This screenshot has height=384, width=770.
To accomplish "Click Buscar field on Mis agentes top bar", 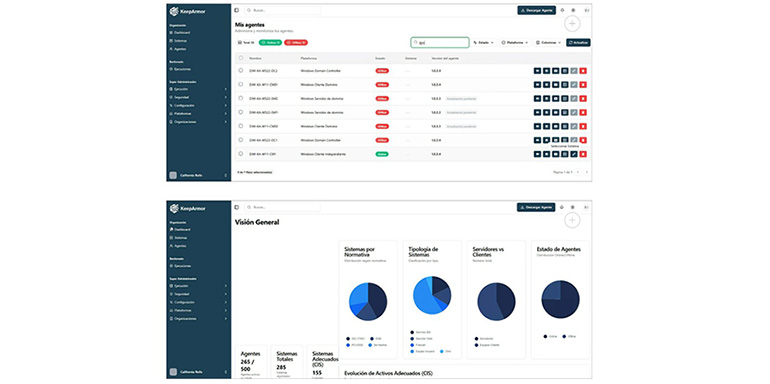I will [282, 10].
